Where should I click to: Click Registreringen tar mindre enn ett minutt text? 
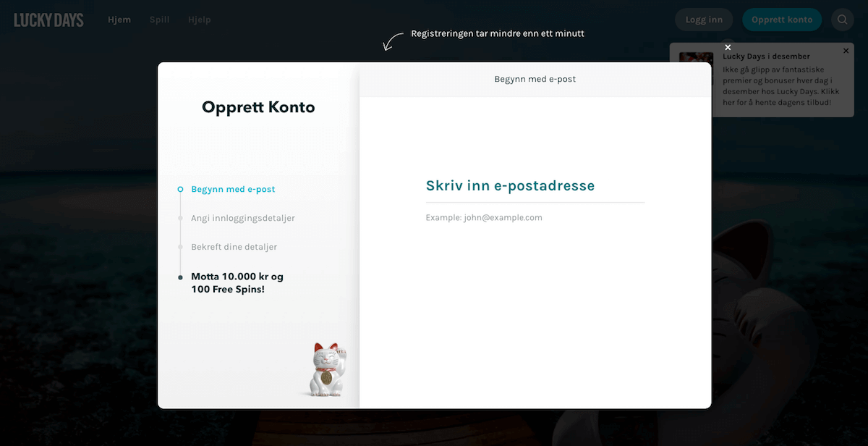(498, 33)
